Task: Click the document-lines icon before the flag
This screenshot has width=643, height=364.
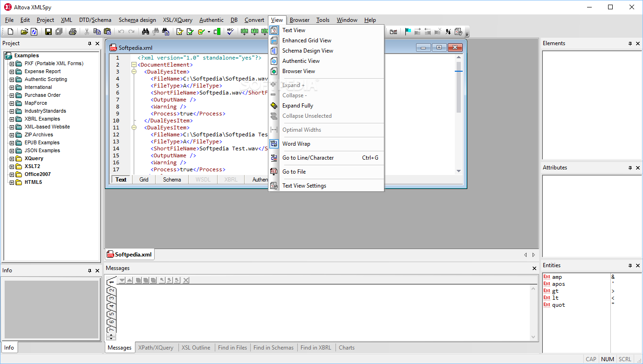Action: coord(394,32)
